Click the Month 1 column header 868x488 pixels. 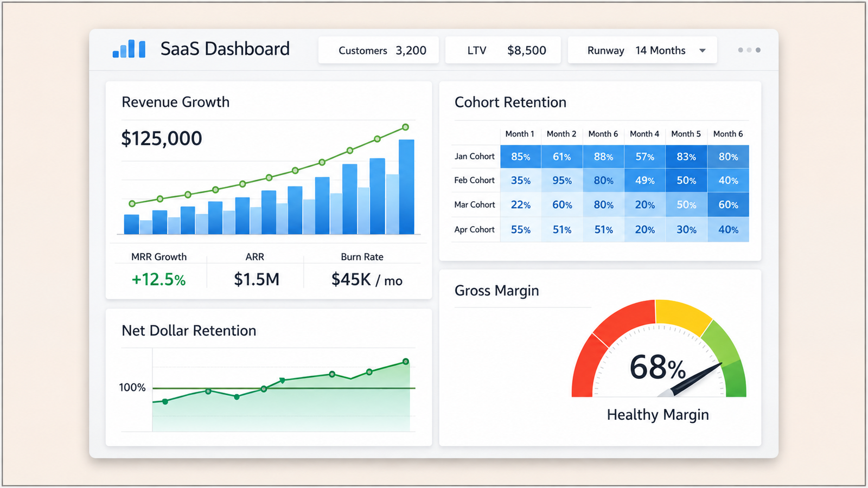[520, 134]
